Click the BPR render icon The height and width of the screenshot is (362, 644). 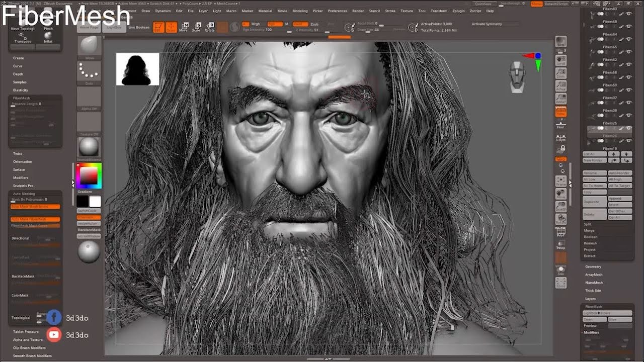pyautogui.click(x=560, y=41)
